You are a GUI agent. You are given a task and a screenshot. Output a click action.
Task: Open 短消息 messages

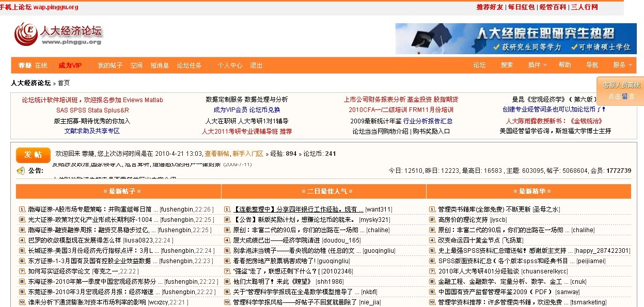pos(160,66)
